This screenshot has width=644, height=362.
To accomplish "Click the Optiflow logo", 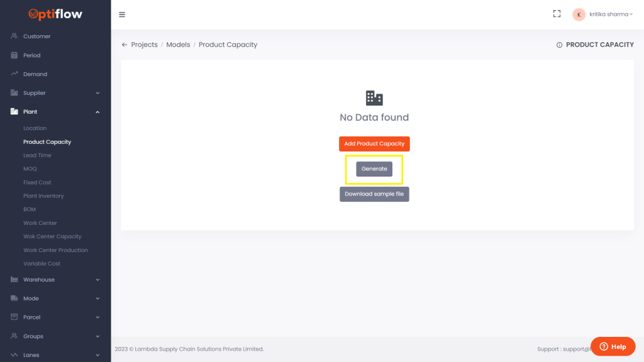I will pos(55,14).
